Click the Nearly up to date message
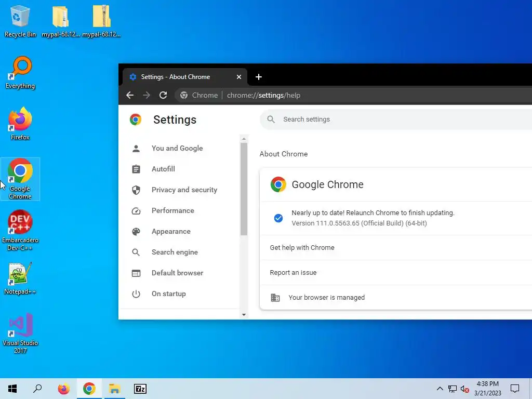The image size is (532, 399). pos(373,212)
